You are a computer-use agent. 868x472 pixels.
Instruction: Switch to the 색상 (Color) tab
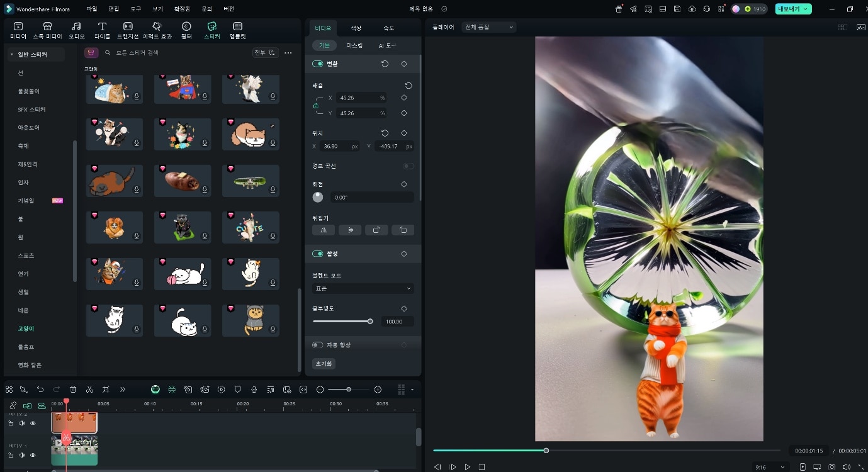click(356, 28)
